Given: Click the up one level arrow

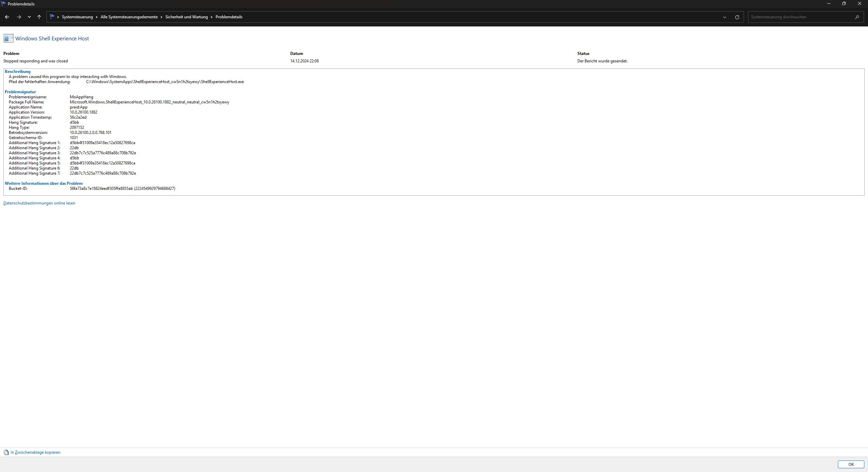Looking at the screenshot, I should [x=39, y=17].
